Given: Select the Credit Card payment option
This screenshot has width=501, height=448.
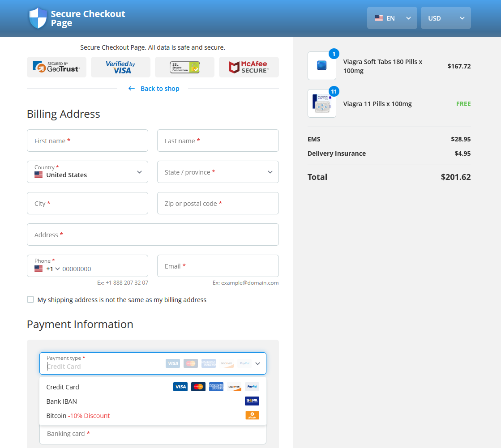Looking at the screenshot, I should coord(153,387).
